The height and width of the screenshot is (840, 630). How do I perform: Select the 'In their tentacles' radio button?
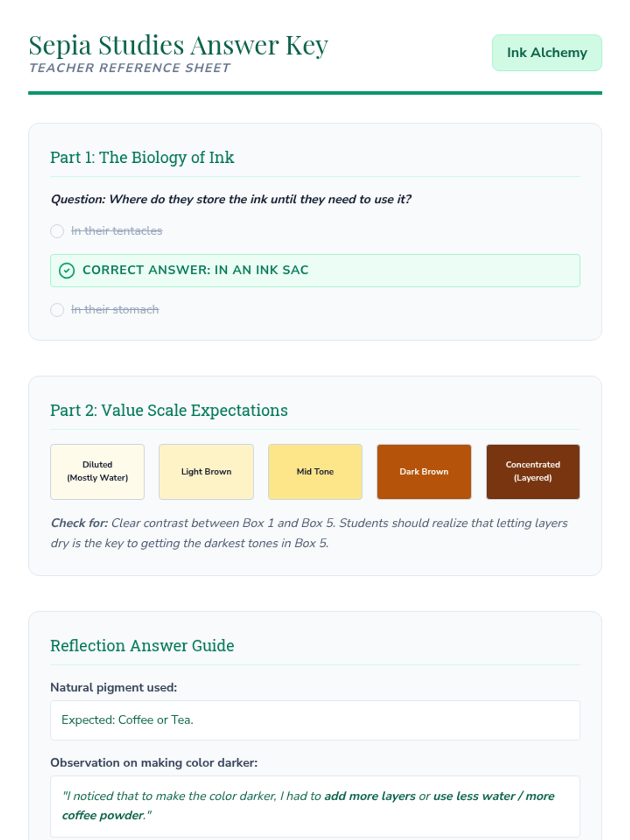(x=57, y=231)
